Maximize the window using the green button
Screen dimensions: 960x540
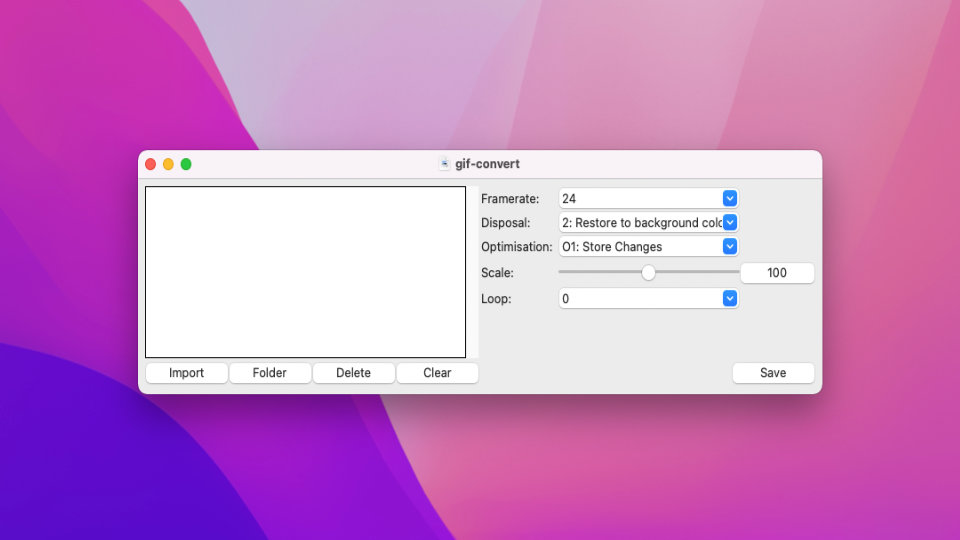186,164
